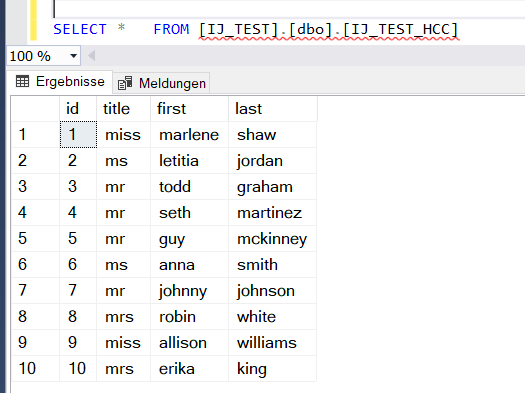
Task: Select the id cell with value 7
Action: (78, 291)
